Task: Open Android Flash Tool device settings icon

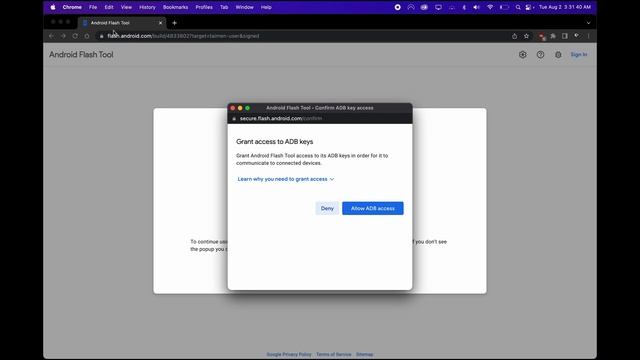Action: click(x=523, y=55)
